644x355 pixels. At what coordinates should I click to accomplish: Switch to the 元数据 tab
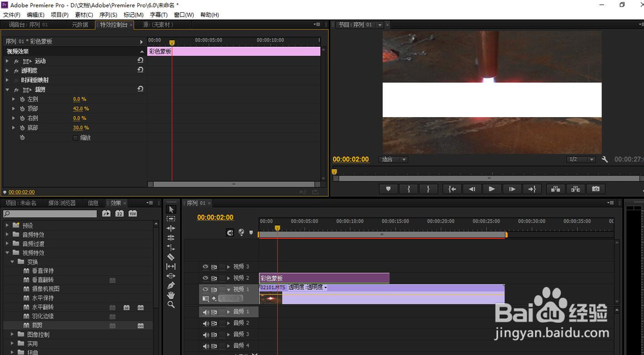[x=80, y=24]
